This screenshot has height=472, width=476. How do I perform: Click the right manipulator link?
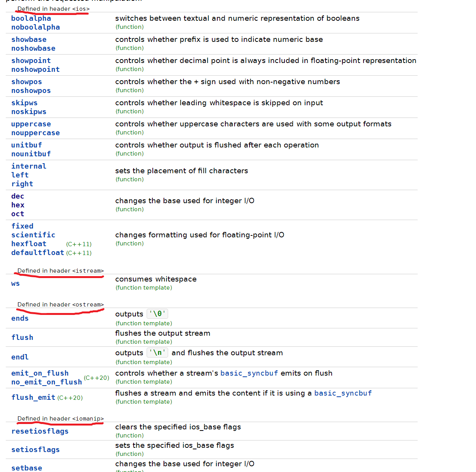[x=22, y=184]
